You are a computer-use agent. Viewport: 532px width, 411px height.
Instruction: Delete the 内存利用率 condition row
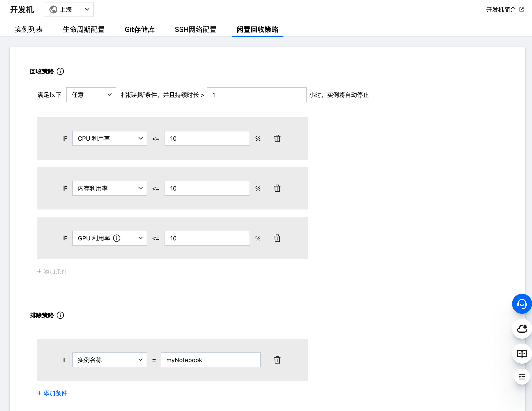pos(277,188)
